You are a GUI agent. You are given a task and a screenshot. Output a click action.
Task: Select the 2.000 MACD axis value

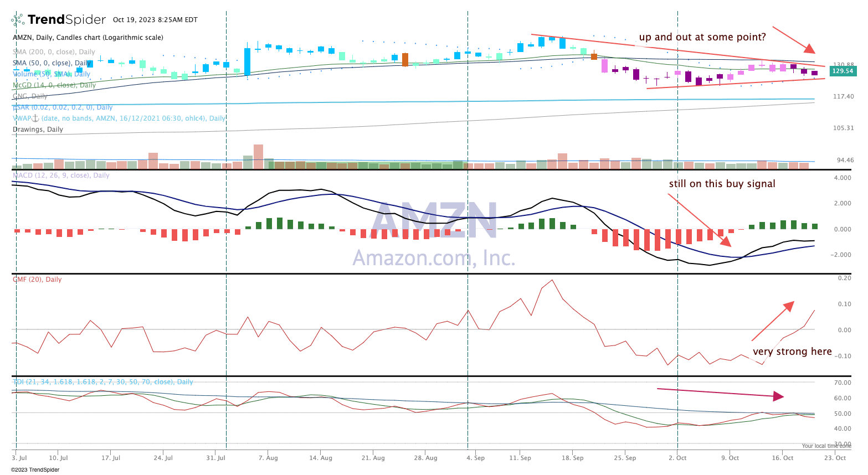[843, 203]
